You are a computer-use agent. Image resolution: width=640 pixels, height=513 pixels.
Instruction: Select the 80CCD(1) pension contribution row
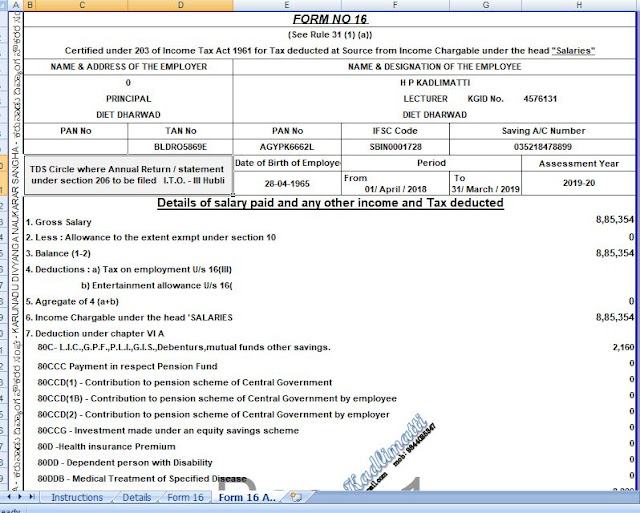(x=185, y=383)
